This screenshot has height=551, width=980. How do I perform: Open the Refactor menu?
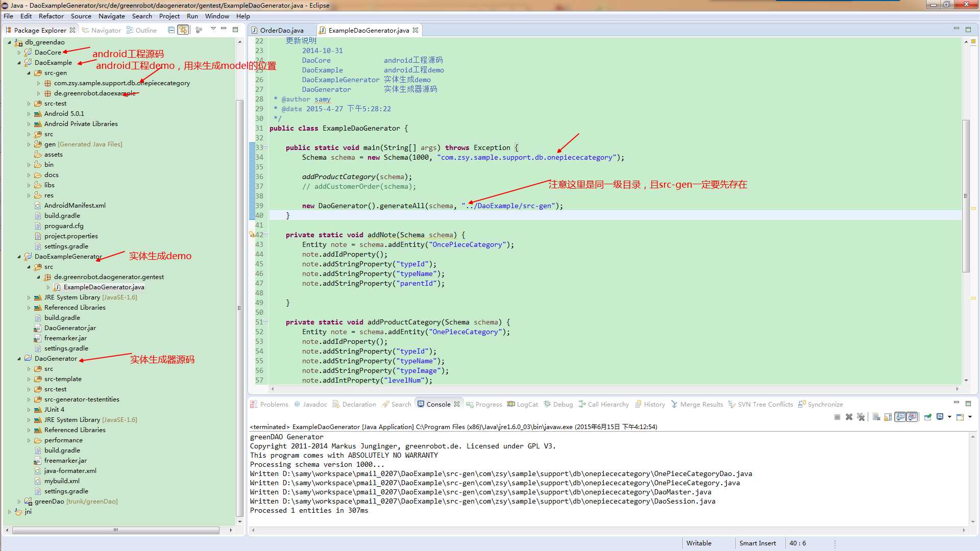51,16
